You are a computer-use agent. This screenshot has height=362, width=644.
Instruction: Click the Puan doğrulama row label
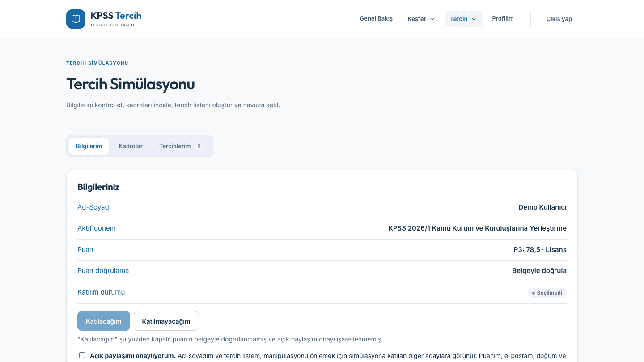click(x=103, y=271)
